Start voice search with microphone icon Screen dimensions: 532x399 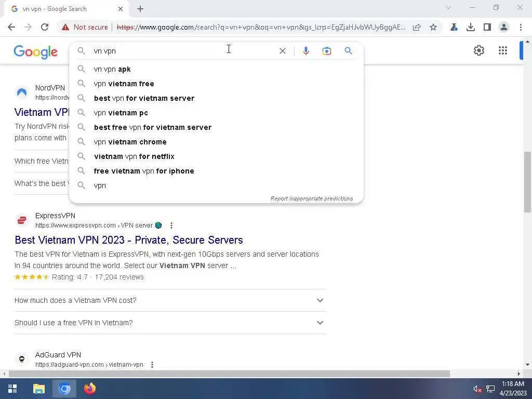[305, 51]
